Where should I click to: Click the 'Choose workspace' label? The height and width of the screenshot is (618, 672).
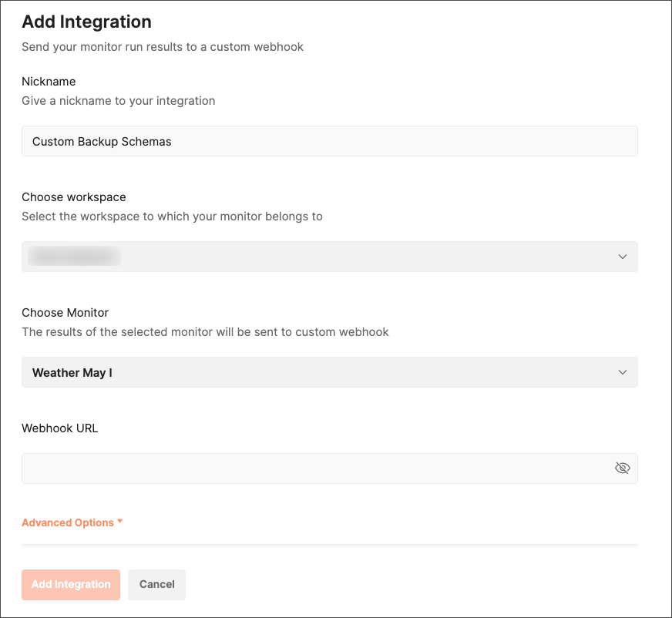[74, 197]
